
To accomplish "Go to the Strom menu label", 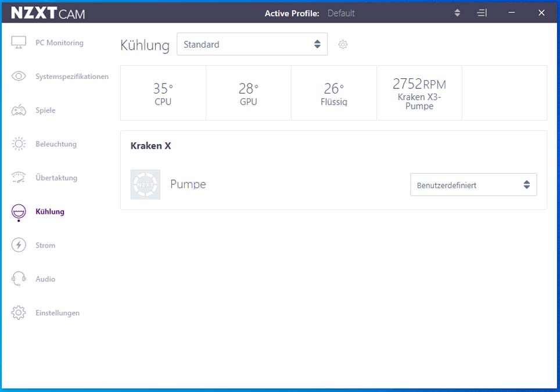I will [45, 245].
